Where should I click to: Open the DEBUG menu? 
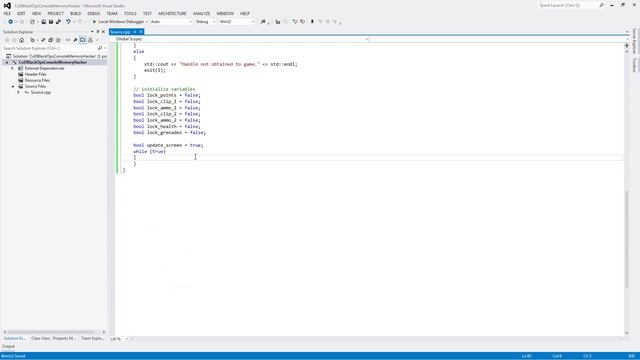[93, 13]
